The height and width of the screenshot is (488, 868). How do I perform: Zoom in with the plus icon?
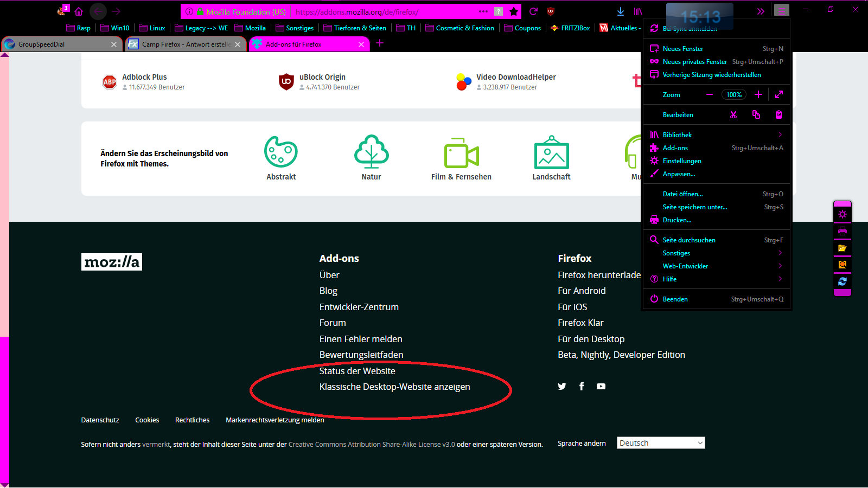coord(758,95)
